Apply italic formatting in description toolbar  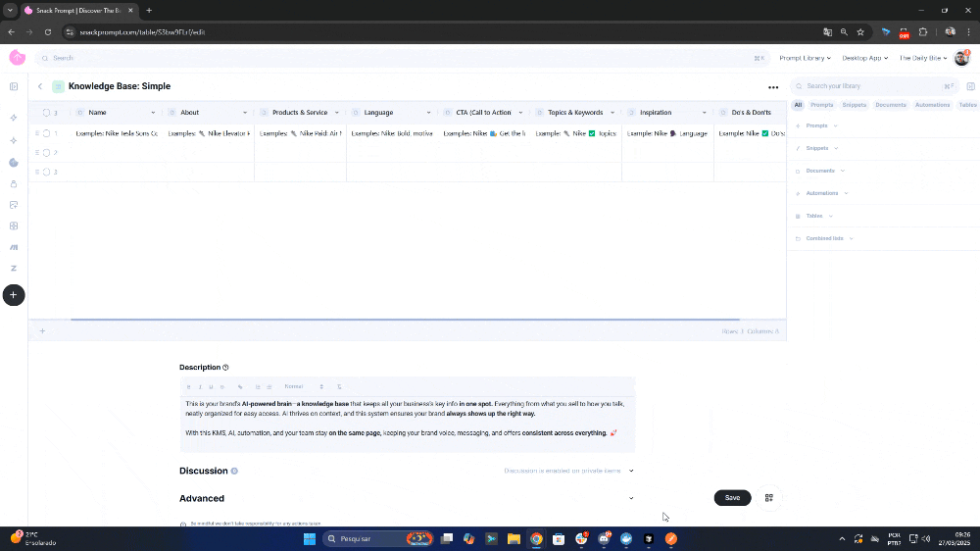click(x=200, y=387)
